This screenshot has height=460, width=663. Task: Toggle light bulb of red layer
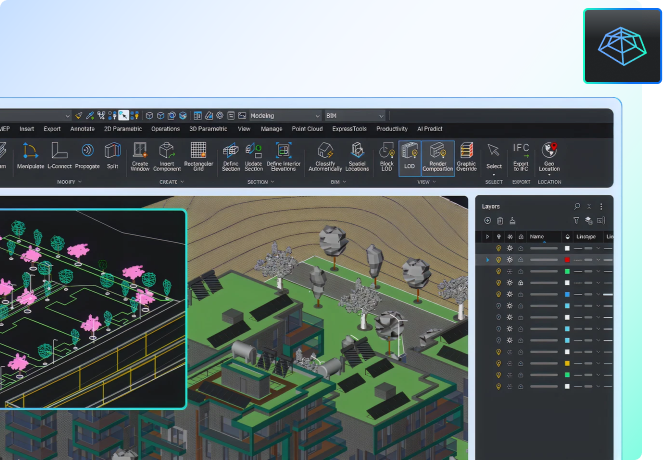click(x=499, y=259)
